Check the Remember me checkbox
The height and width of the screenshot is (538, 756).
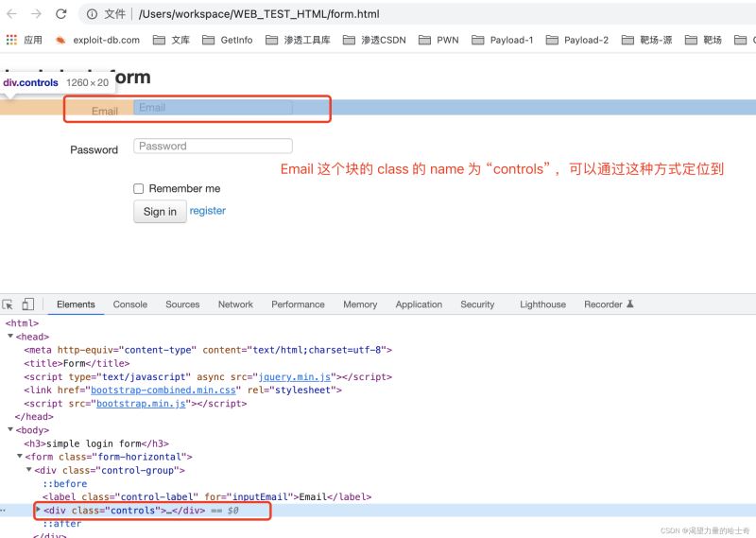pos(139,188)
